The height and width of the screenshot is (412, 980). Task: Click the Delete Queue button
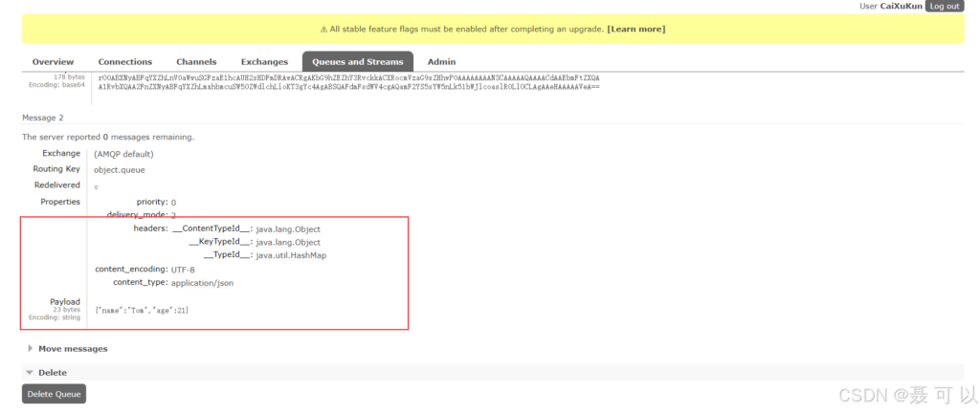pos(55,394)
